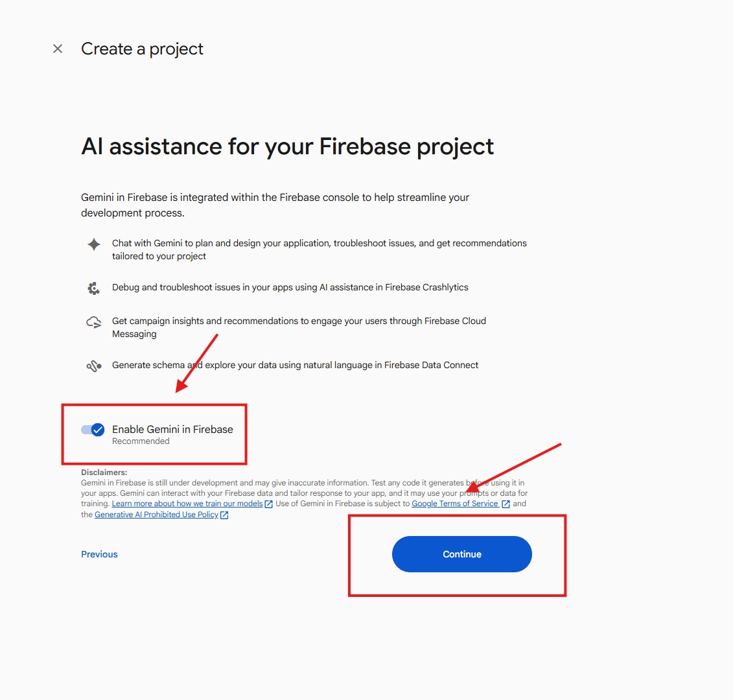Click the 'Create a project' title

tap(142, 49)
